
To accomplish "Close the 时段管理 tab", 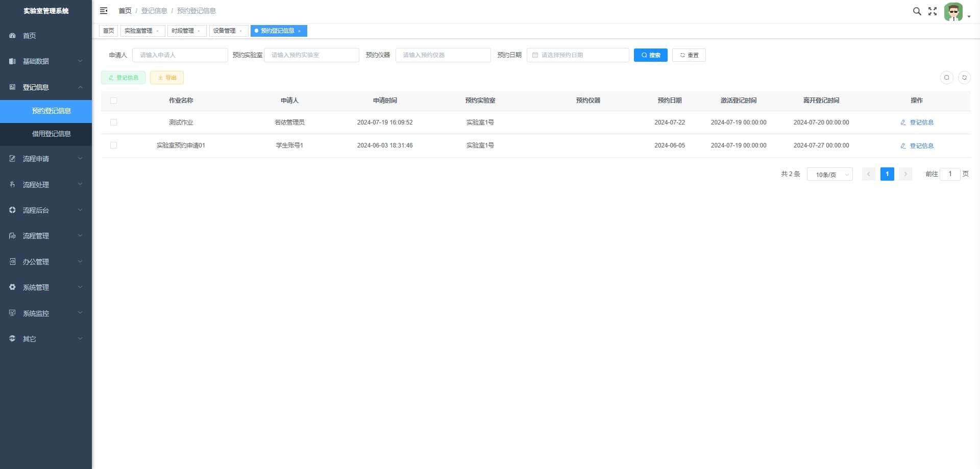I will (199, 31).
